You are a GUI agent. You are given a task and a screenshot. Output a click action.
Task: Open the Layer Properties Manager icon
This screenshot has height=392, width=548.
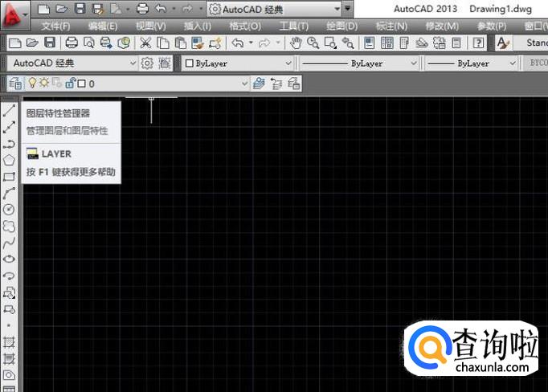[15, 84]
